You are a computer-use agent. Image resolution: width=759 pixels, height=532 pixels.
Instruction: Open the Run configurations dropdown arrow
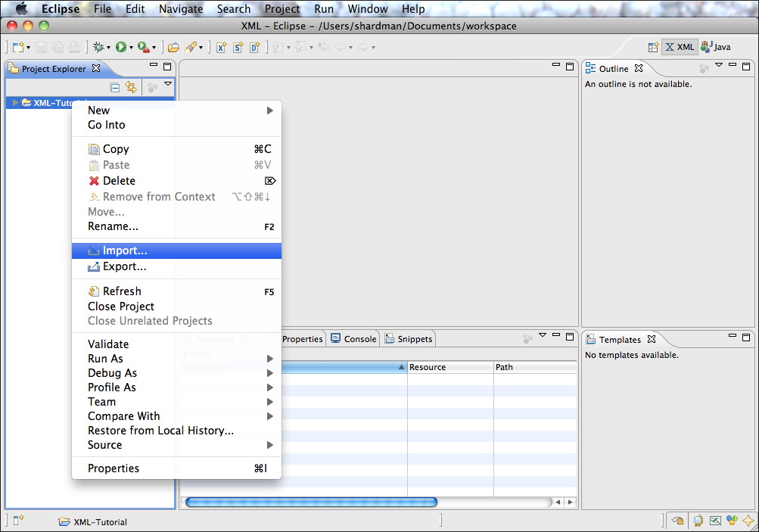pos(131,48)
